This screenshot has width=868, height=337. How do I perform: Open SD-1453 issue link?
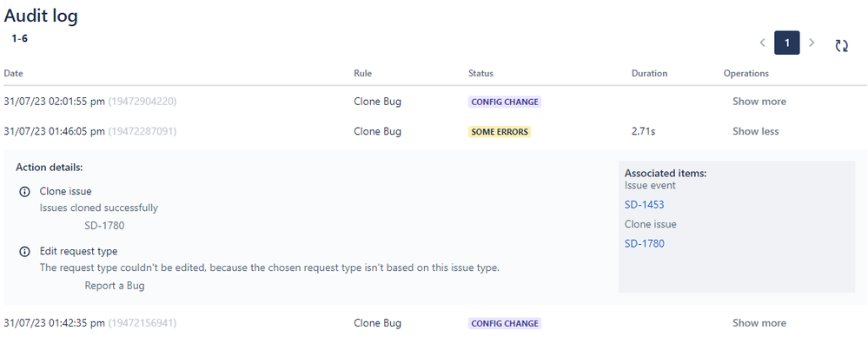[645, 205]
